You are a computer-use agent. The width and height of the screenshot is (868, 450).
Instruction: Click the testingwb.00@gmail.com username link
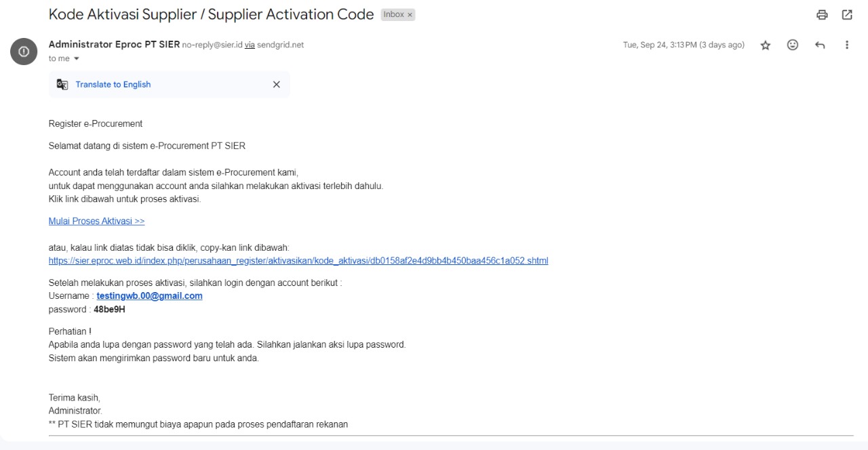[149, 296]
